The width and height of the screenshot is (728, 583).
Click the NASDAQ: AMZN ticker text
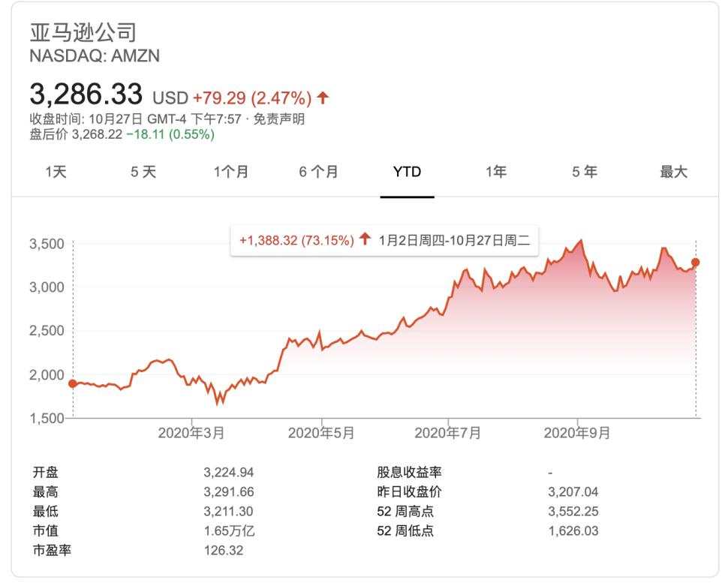coord(95,56)
